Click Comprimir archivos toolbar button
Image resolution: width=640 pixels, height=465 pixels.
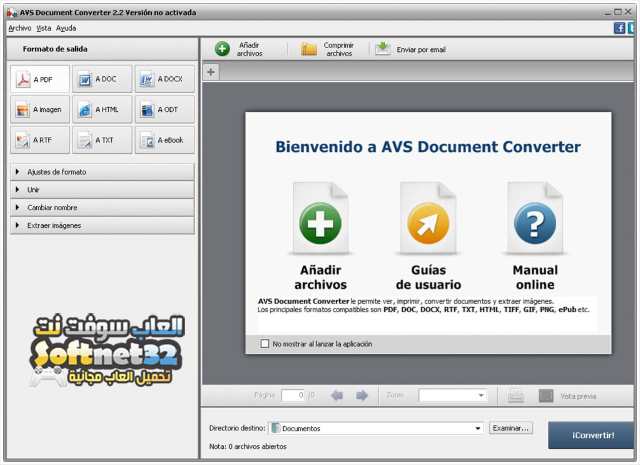tap(328, 49)
